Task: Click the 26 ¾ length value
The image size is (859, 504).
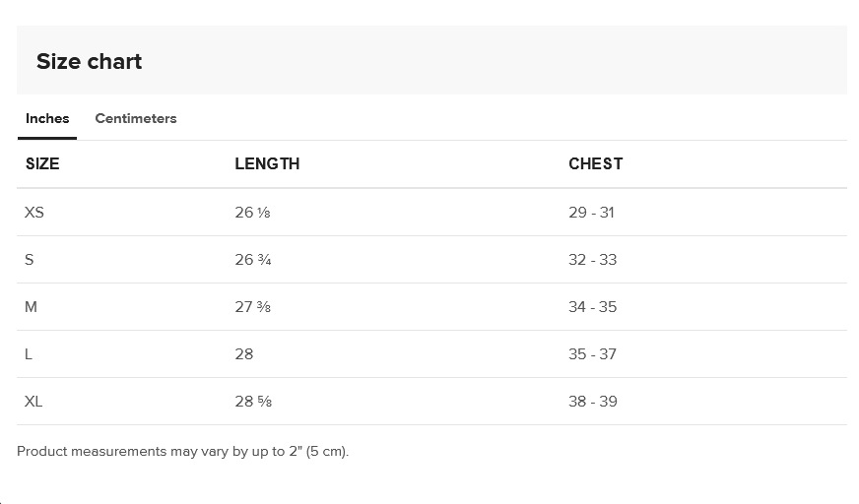Action: [253, 260]
